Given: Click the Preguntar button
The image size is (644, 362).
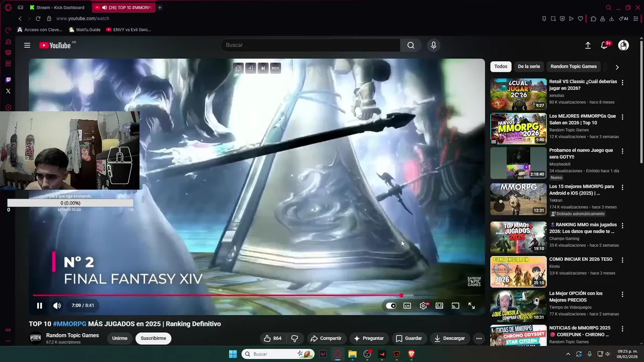Looking at the screenshot, I should click(x=369, y=338).
